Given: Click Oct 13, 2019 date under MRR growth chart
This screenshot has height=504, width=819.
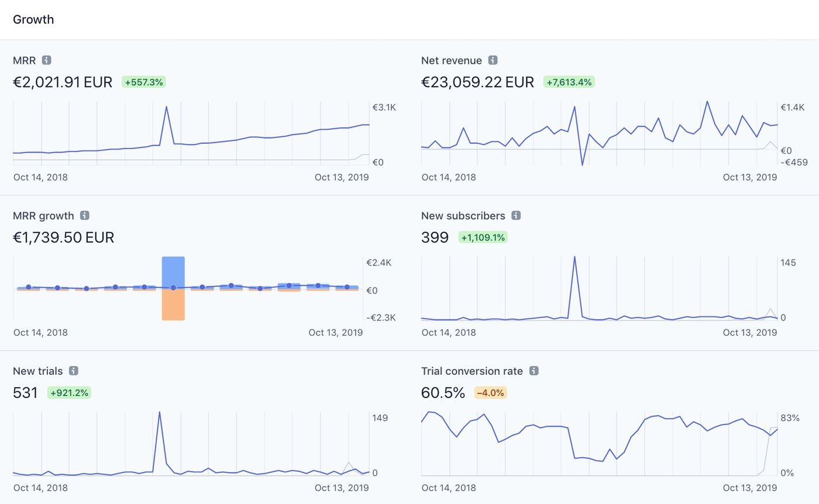Looking at the screenshot, I should click(x=336, y=333).
